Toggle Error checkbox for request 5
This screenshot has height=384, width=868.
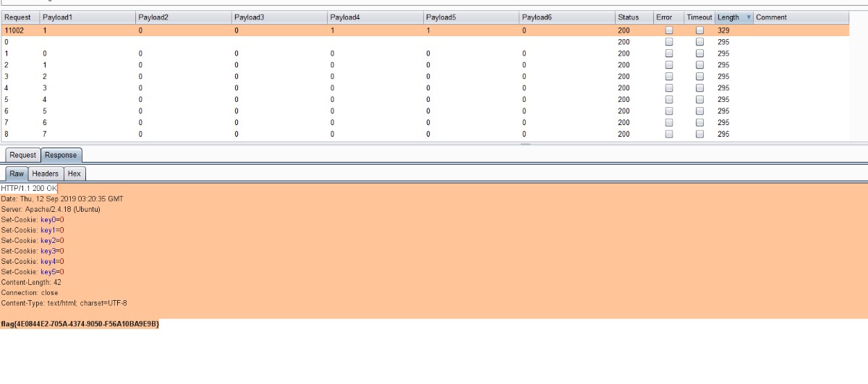coord(669,100)
